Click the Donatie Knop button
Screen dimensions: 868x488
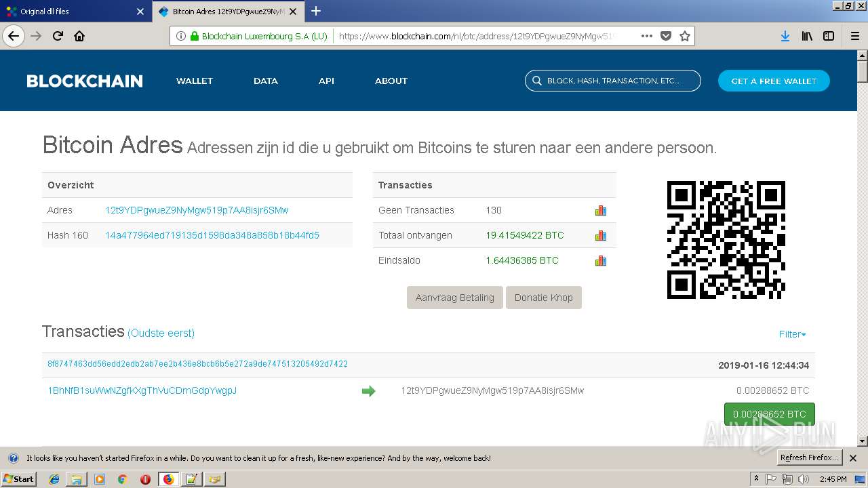click(x=544, y=298)
